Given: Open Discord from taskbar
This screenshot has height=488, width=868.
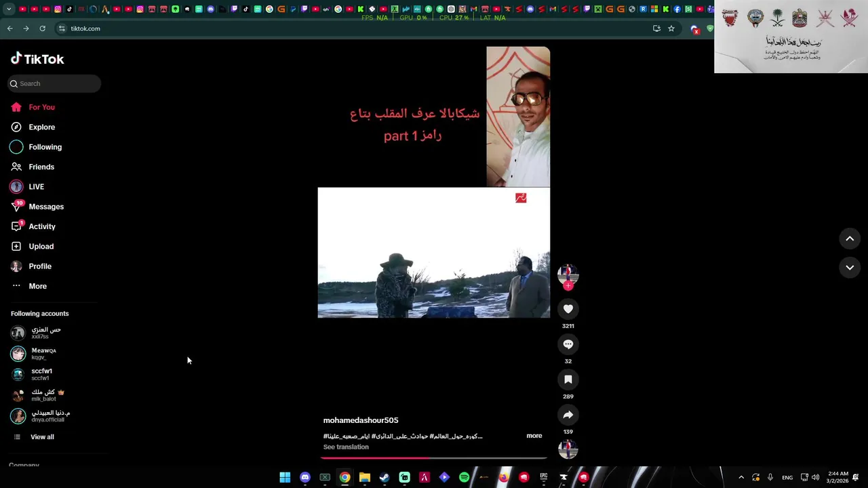Looking at the screenshot, I should click(x=305, y=477).
